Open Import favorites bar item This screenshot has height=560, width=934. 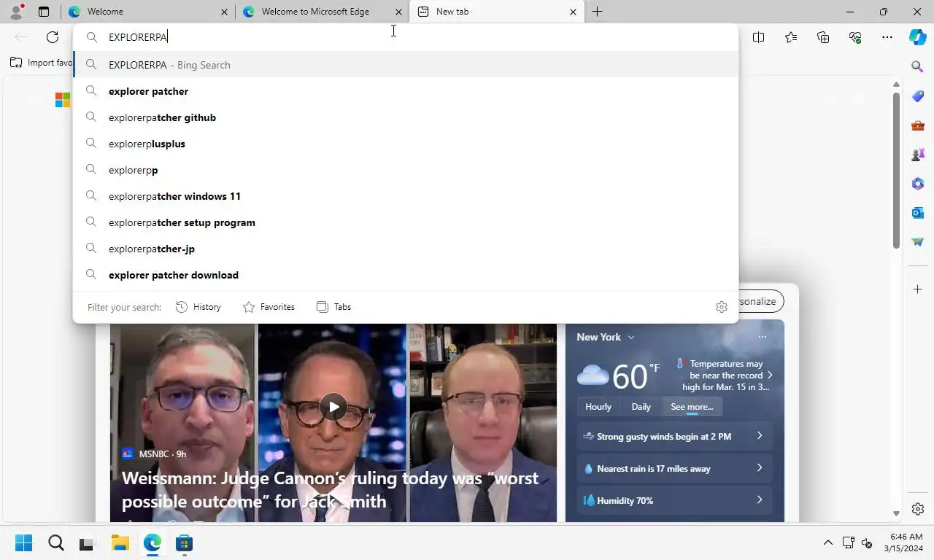pos(42,63)
